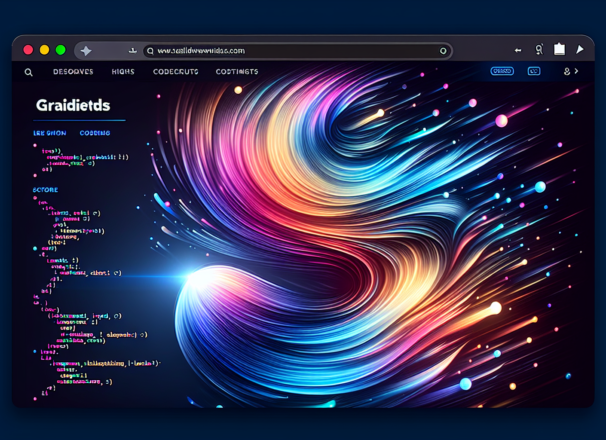The width and height of the screenshot is (606, 440).
Task: Click the sparkle icon beside the window controls
Action: 86,50
